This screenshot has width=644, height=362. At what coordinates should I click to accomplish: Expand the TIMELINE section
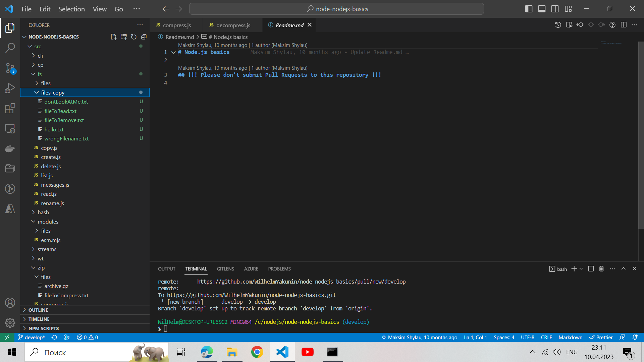click(39, 319)
